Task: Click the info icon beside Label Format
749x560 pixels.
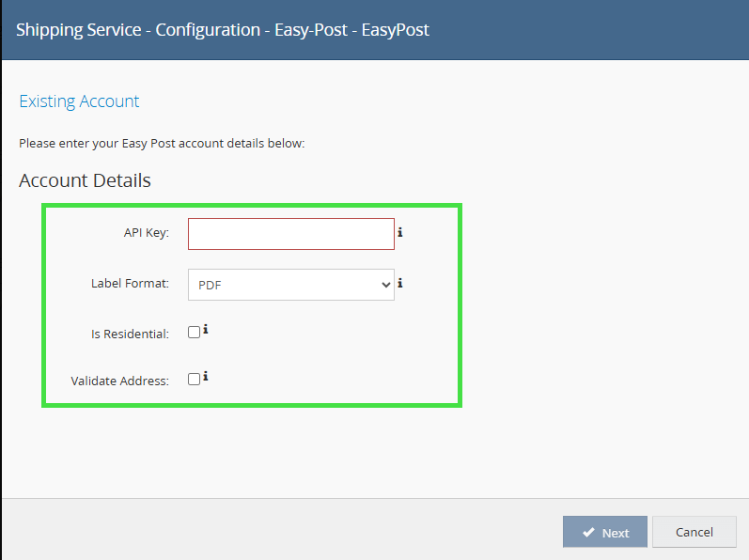Action: pos(400,283)
